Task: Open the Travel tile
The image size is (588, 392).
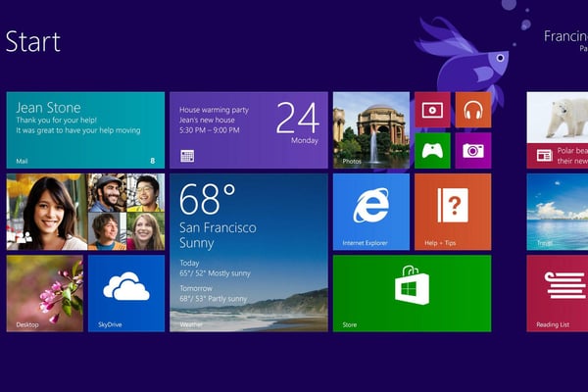Action: [558, 212]
